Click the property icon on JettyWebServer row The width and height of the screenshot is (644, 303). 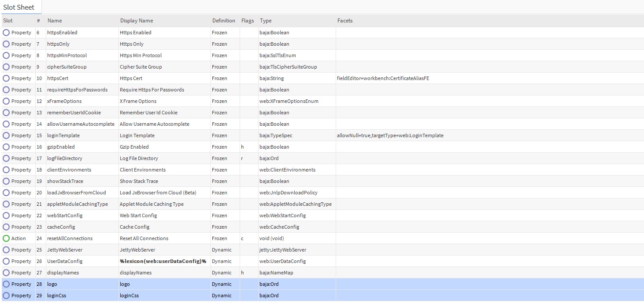point(6,250)
